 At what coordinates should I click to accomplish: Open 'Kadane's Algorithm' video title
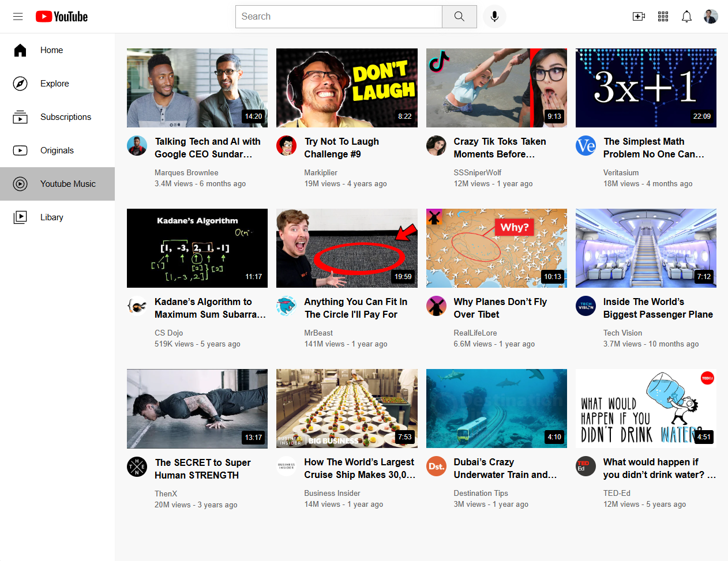click(210, 308)
